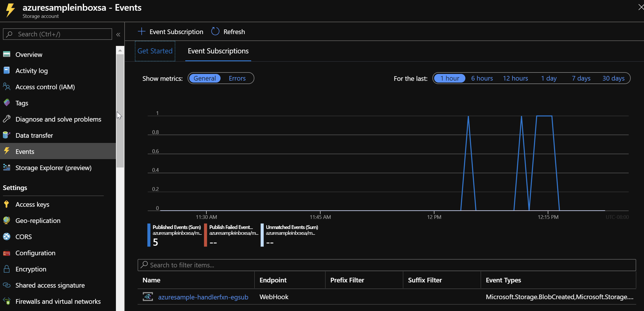Click the magnifier icon in filter box
This screenshot has height=311, width=644.
pos(144,265)
